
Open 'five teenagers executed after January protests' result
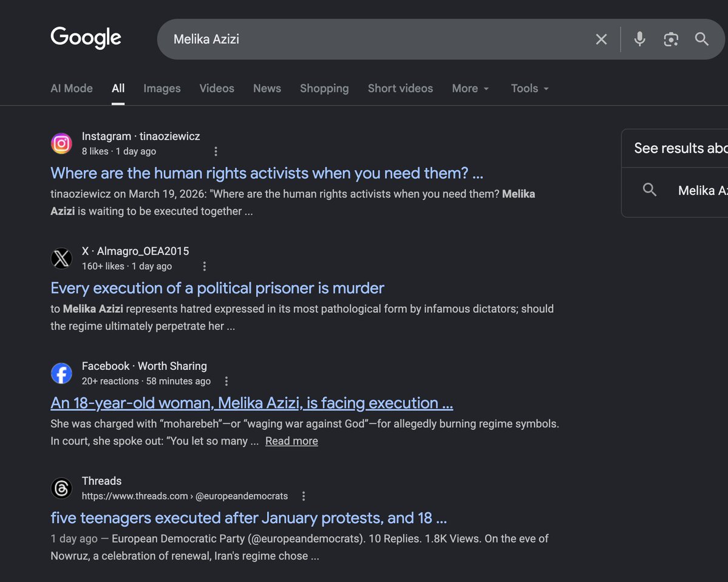coord(248,518)
